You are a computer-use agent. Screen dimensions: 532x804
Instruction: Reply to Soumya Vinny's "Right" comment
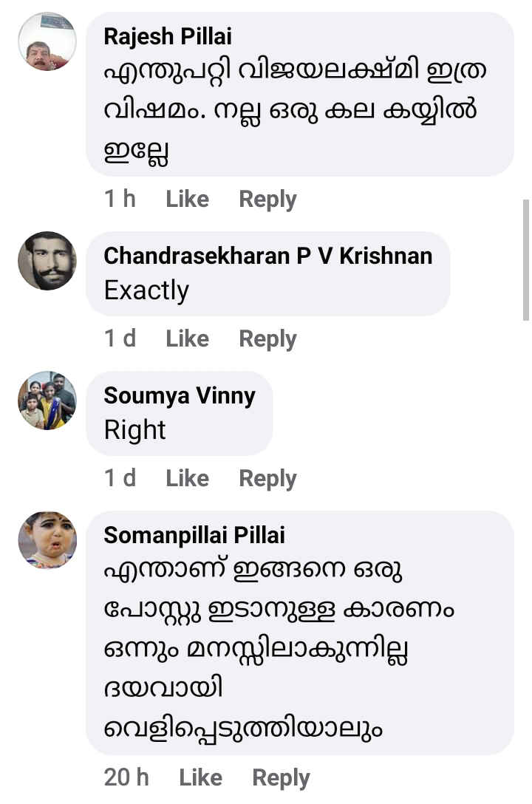click(267, 478)
